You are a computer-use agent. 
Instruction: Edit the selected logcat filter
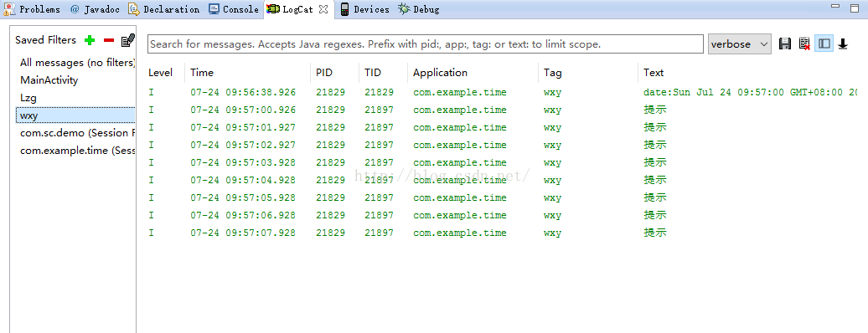click(128, 40)
